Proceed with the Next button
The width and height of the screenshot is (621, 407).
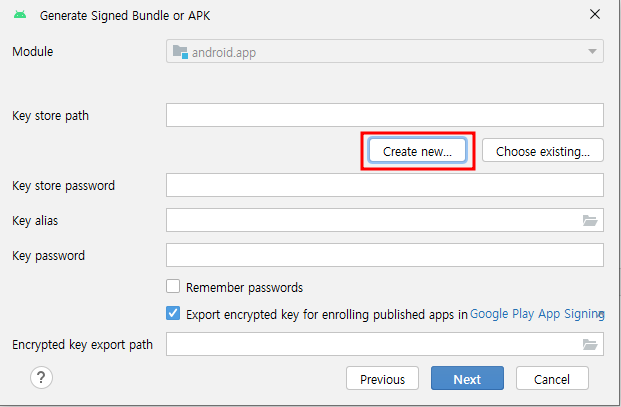click(467, 379)
